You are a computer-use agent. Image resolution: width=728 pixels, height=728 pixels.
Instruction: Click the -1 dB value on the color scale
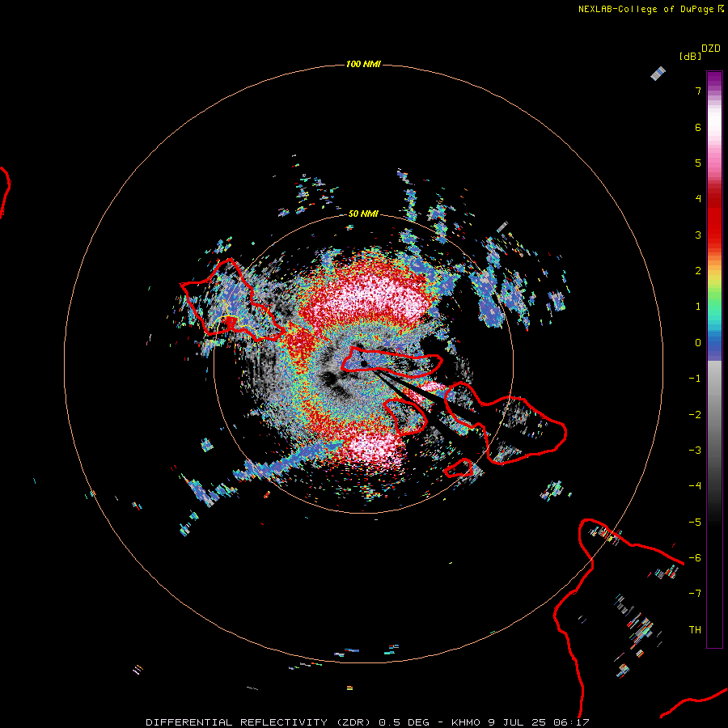click(x=695, y=379)
